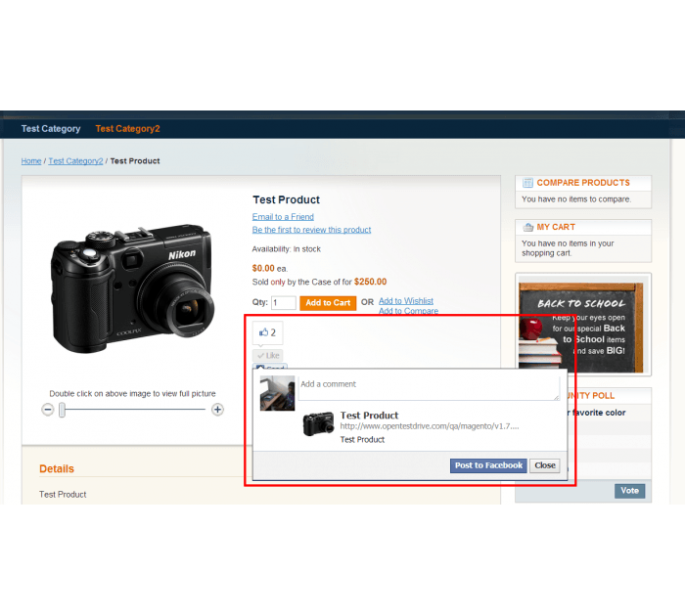Click Post to Facebook button
The width and height of the screenshot is (685, 616).
tap(488, 465)
